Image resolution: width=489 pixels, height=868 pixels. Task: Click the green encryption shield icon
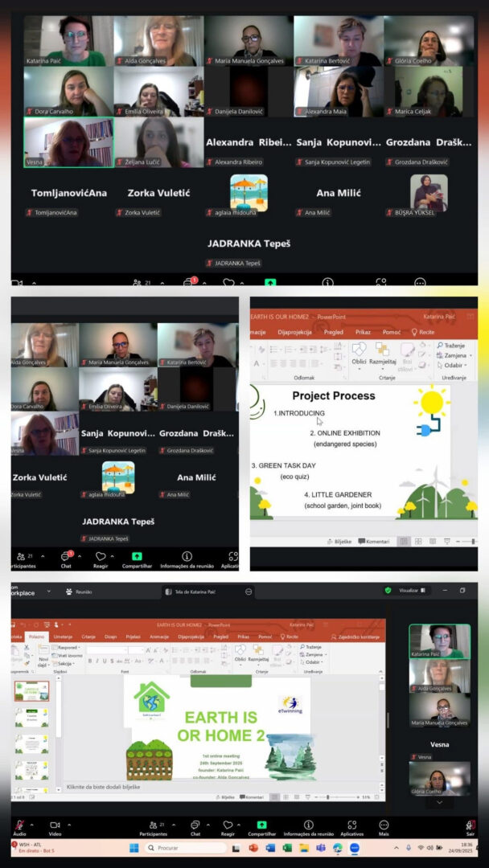pos(388,590)
